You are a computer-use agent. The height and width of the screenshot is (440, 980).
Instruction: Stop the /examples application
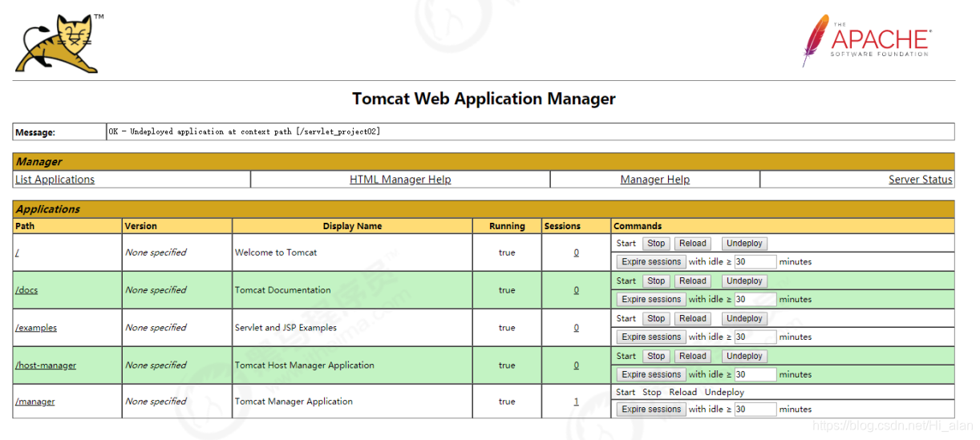tap(656, 319)
